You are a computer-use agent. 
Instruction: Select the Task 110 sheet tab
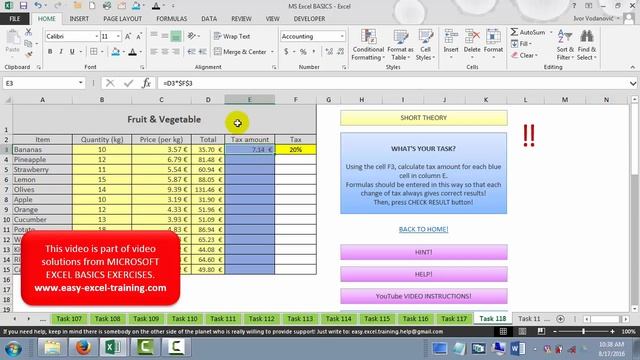[184, 319]
